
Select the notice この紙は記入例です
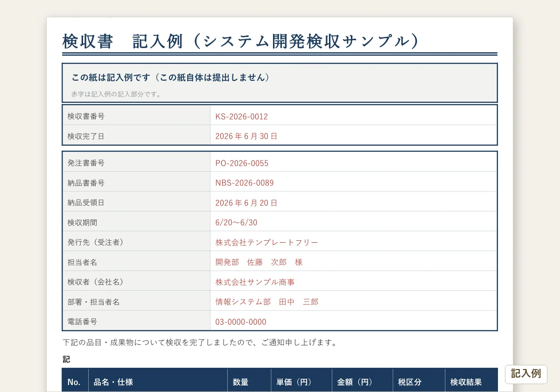[171, 77]
